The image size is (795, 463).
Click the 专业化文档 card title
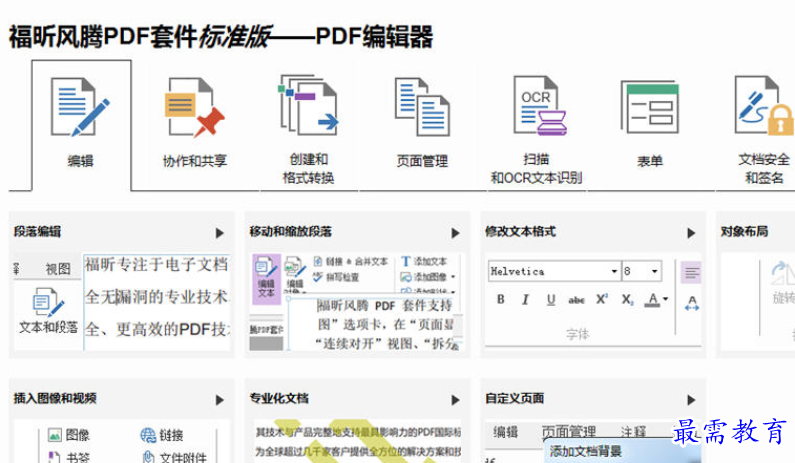click(x=279, y=399)
